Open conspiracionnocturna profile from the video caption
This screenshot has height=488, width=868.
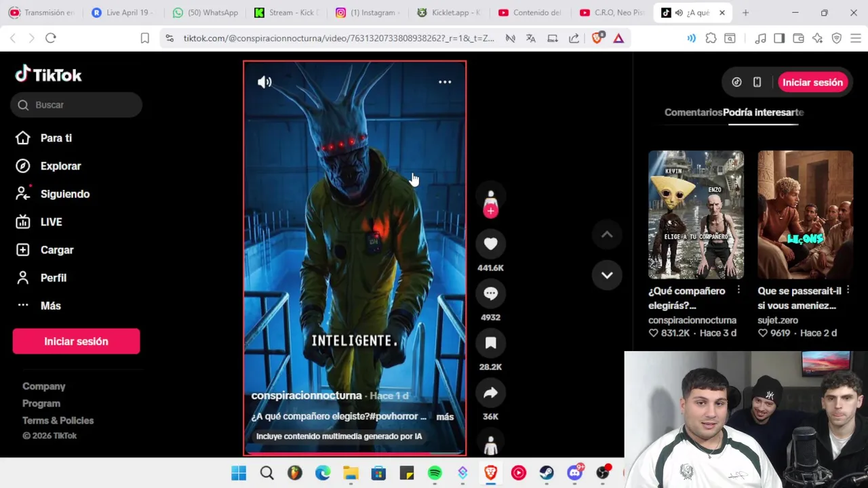307,396
